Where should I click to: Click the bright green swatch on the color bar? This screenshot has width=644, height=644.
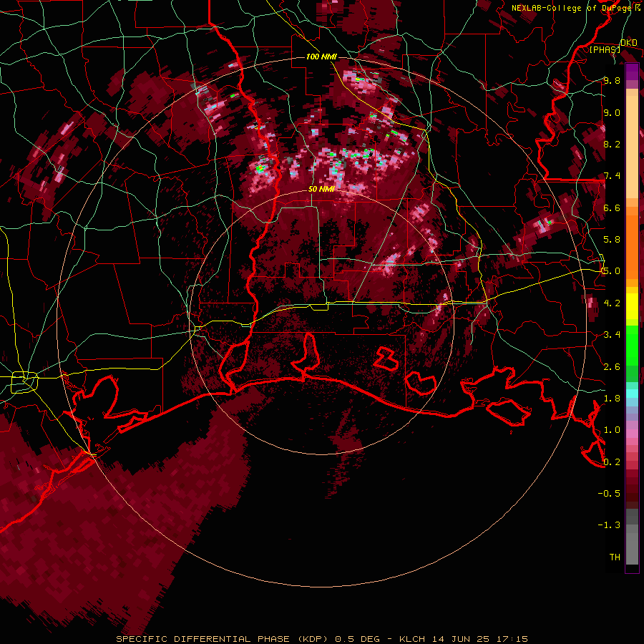click(632, 347)
